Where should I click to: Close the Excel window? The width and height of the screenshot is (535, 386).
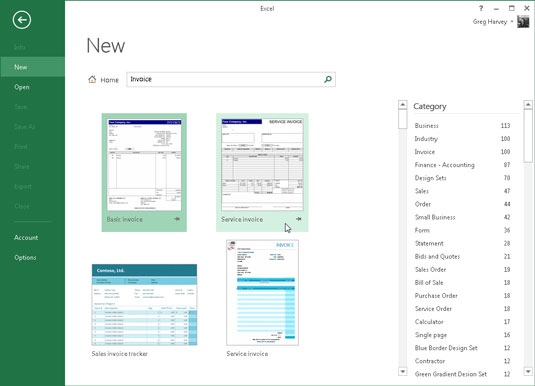pos(526,8)
